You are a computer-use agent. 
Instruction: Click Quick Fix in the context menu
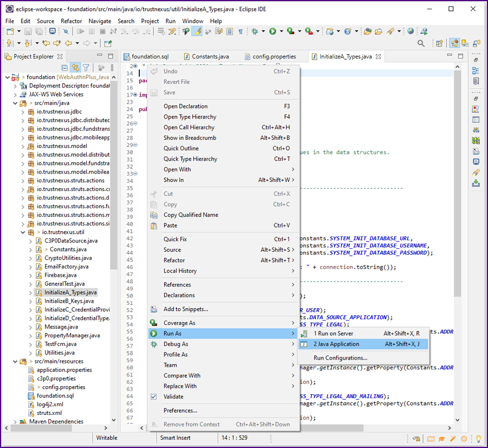click(x=223, y=239)
